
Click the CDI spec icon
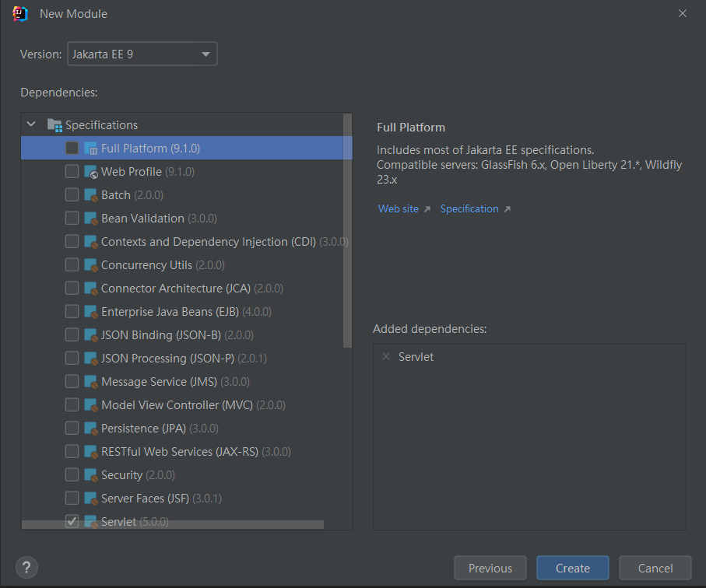(x=90, y=242)
